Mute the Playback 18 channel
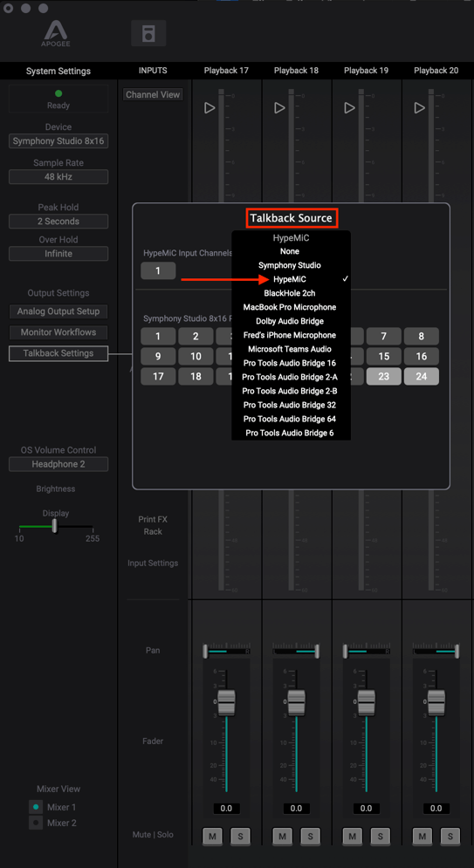The width and height of the screenshot is (474, 868). point(283,836)
